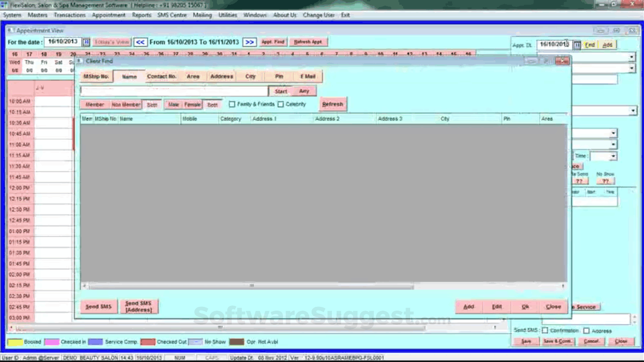The width and height of the screenshot is (644, 362).
Task: Go to previous date range with << button
Action: [x=140, y=42]
